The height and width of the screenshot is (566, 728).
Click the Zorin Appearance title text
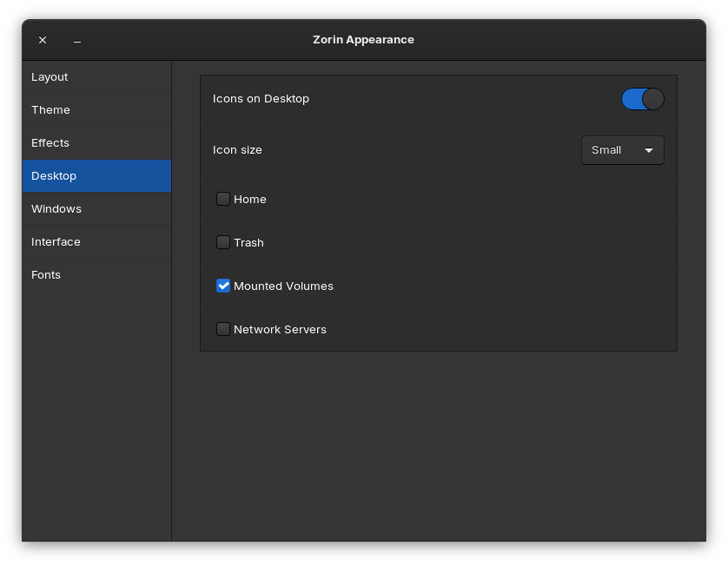pyautogui.click(x=363, y=40)
